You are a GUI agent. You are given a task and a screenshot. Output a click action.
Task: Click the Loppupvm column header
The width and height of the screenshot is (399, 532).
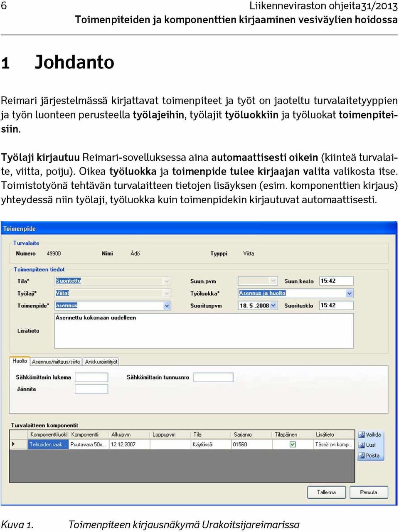(x=170, y=435)
